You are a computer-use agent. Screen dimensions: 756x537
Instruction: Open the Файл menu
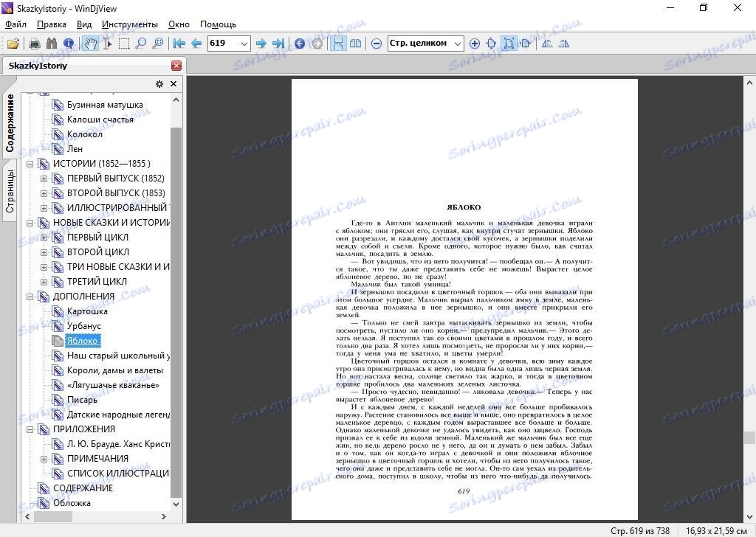tap(16, 24)
